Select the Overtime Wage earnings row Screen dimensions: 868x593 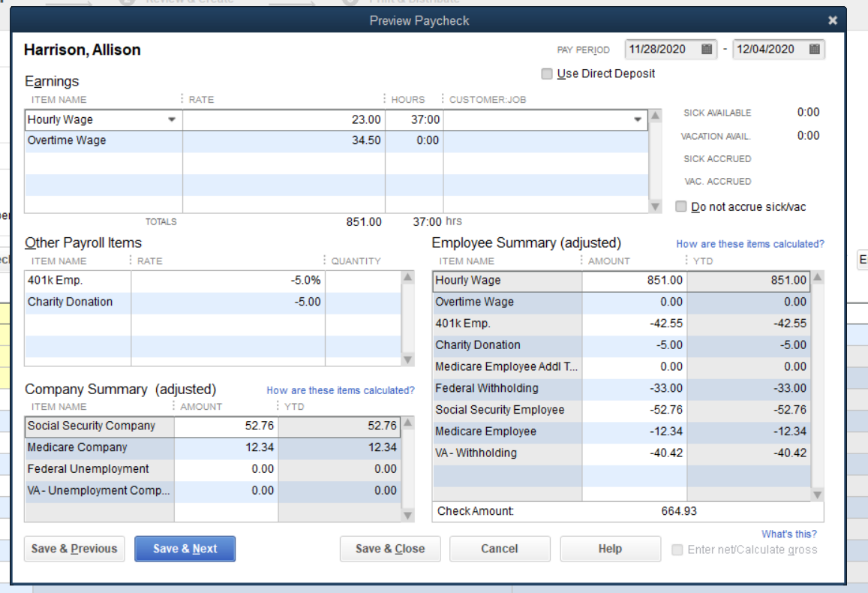tap(336, 140)
